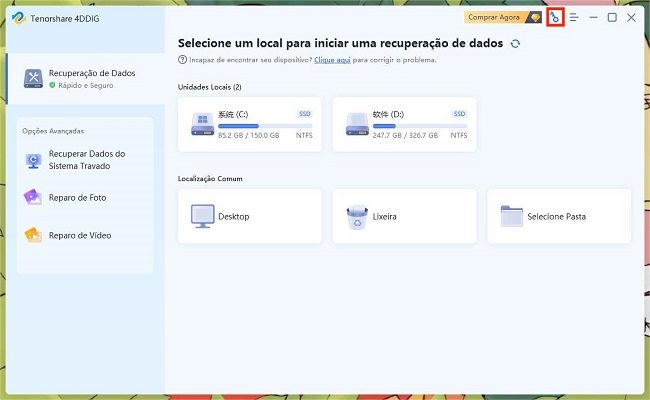
Task: Click the D: drive usage bar
Action: (420, 126)
